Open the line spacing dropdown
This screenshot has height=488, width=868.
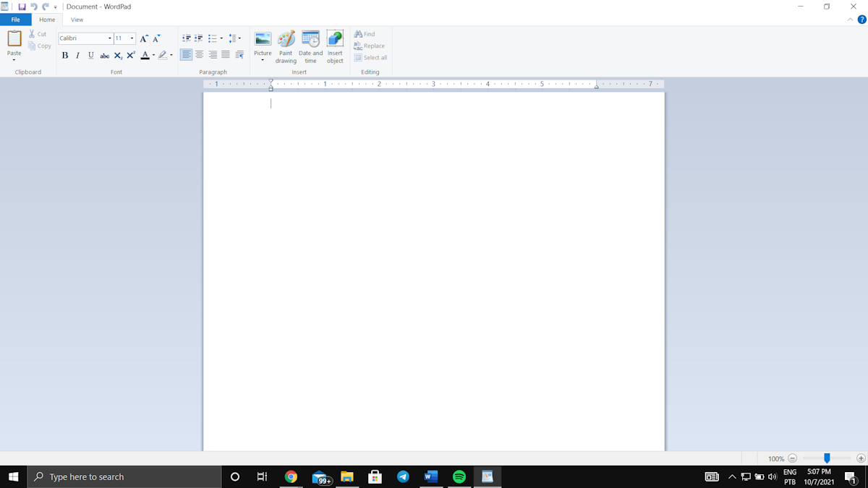235,38
